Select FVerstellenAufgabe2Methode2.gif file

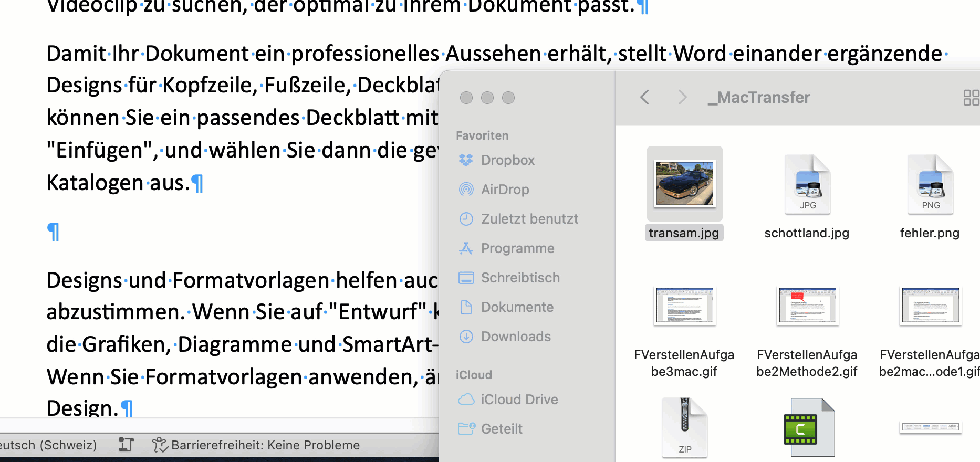pos(807,306)
